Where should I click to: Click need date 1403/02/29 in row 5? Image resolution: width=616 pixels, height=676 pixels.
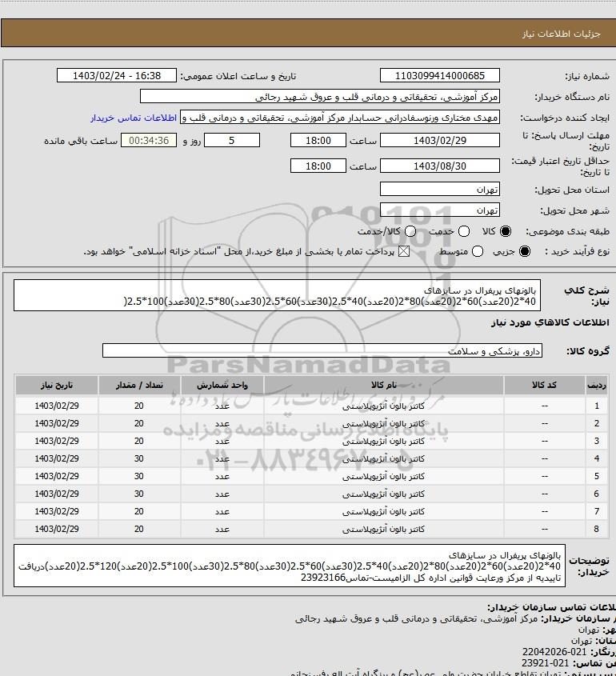coord(57,476)
